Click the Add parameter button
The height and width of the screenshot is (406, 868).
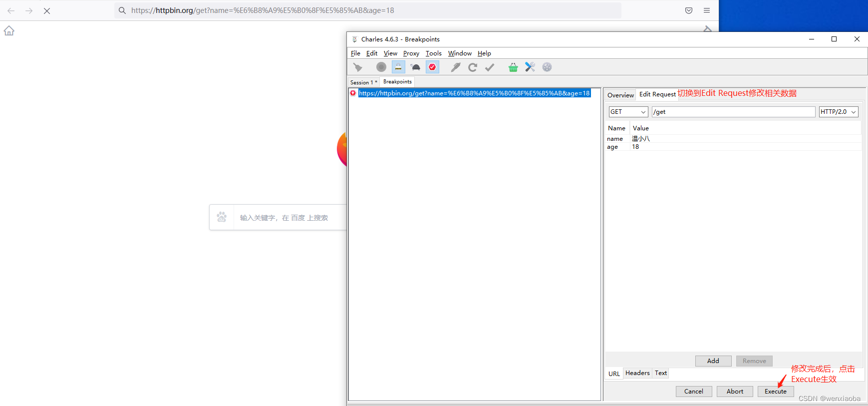coord(713,361)
